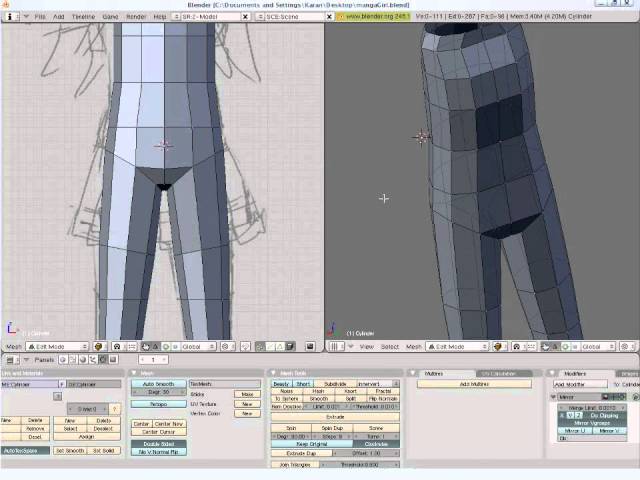Image resolution: width=640 pixels, height=480 pixels.
Task: Toggle No V.Normal Flip option
Action: (159, 452)
